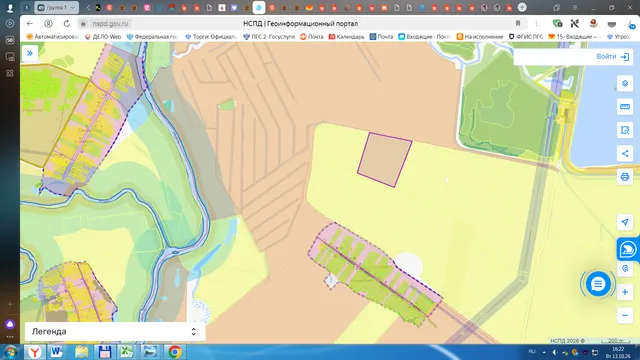
Task: Open the page options three-dot menu
Action: coord(536,24)
